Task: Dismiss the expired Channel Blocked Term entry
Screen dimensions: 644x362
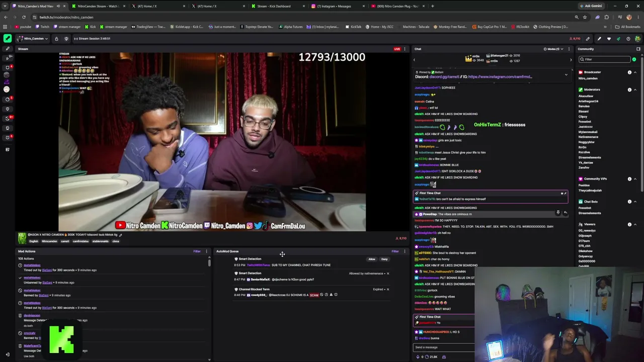Action: (x=388, y=290)
